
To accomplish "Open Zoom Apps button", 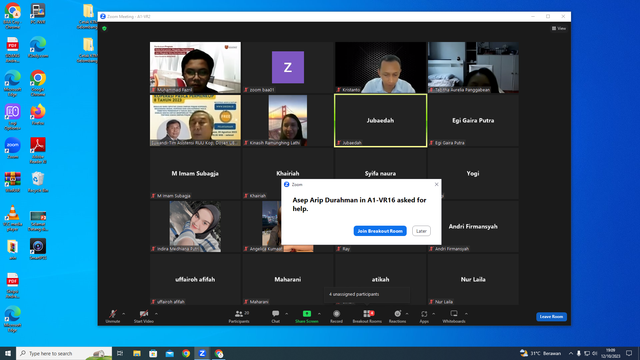I will [424, 316].
